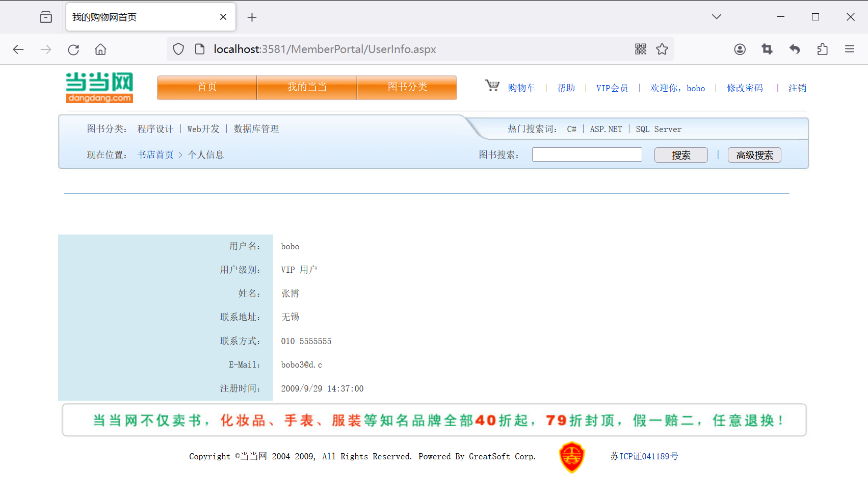Expand the list all tabs chevron

click(716, 17)
